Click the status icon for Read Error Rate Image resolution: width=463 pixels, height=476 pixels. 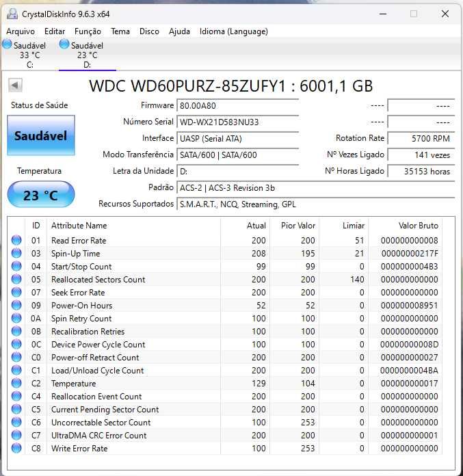pyautogui.click(x=16, y=240)
